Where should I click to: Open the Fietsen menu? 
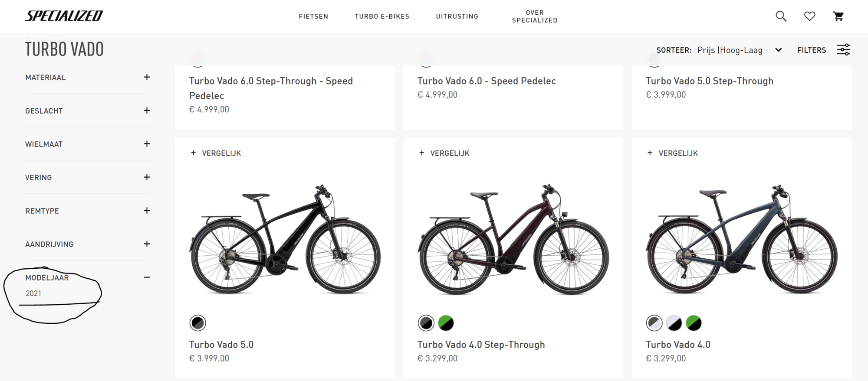click(x=313, y=16)
